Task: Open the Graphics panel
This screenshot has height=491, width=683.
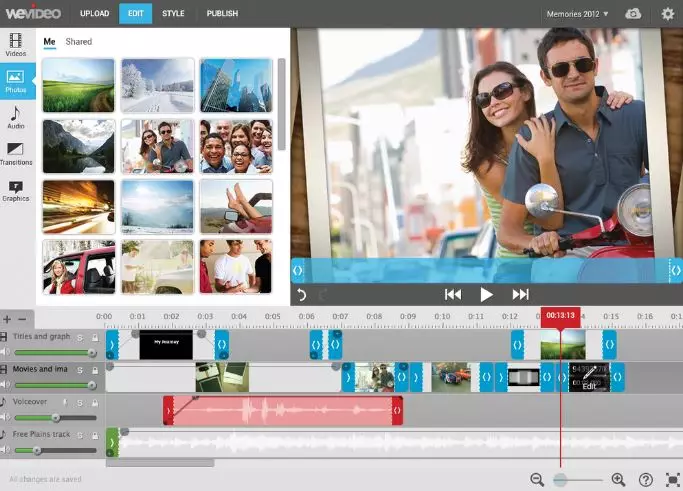Action: point(16,191)
